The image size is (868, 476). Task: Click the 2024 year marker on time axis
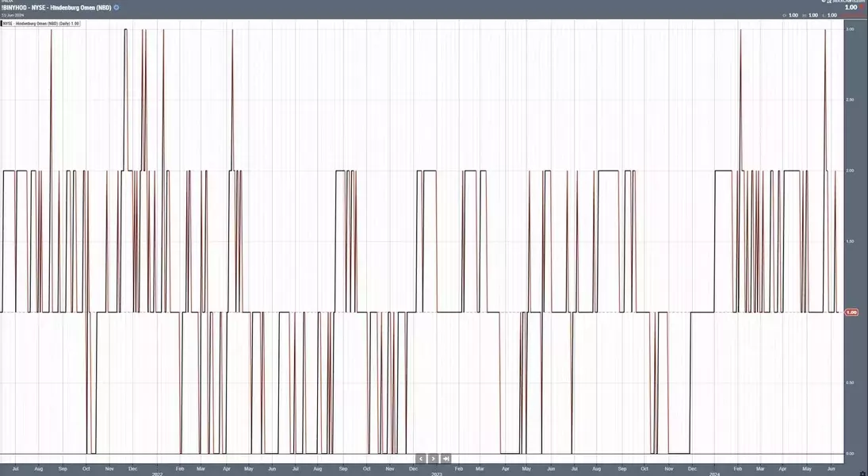pyautogui.click(x=715, y=474)
